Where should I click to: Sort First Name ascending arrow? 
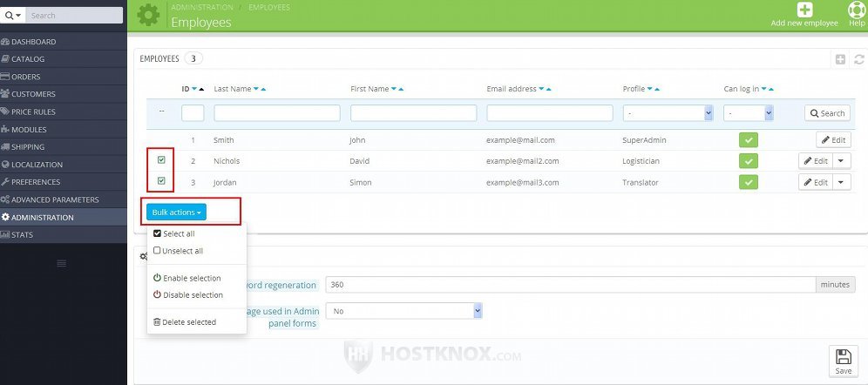(401, 89)
